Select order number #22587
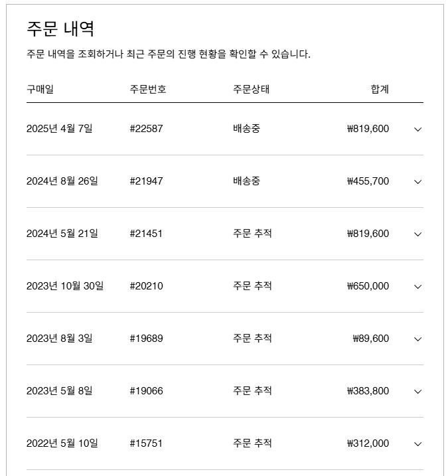This screenshot has height=476, width=448. tap(146, 129)
